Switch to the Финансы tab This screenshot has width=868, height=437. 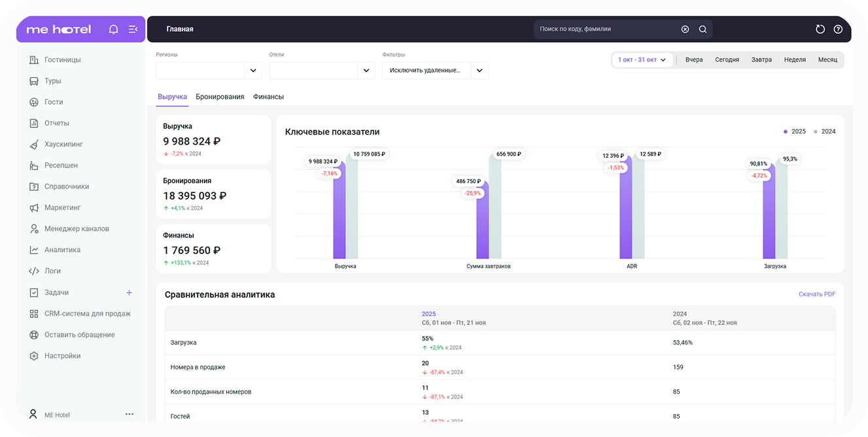click(x=268, y=97)
